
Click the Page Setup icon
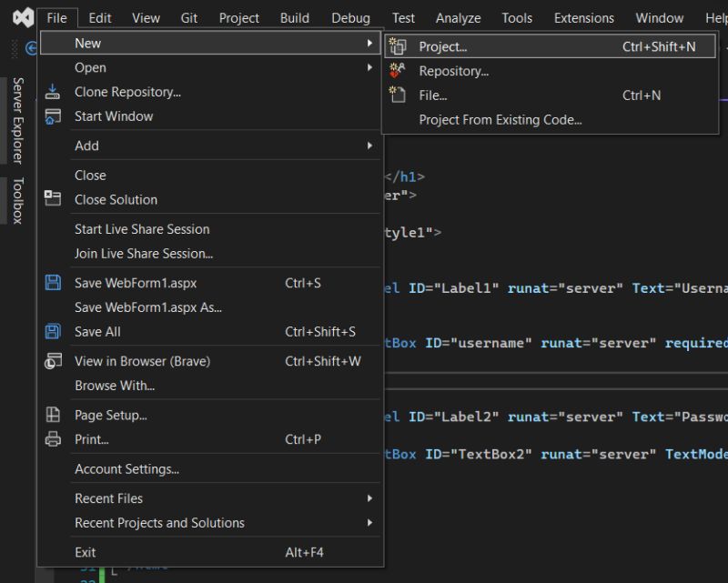(x=53, y=415)
